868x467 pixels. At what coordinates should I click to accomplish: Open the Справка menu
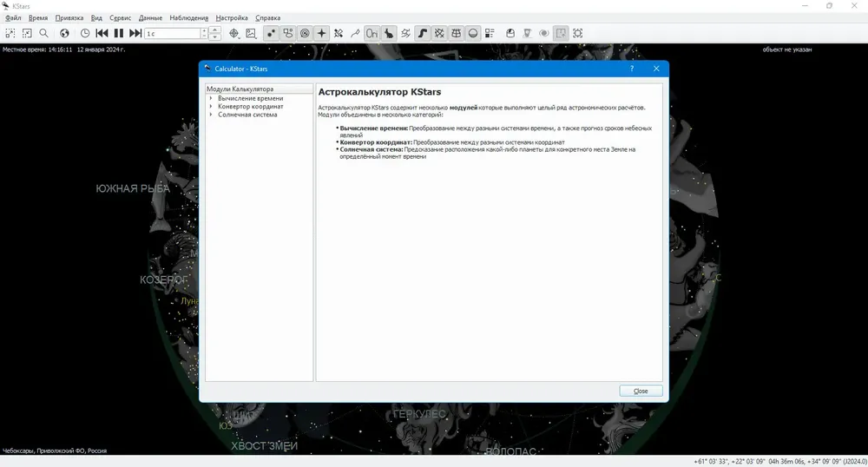268,17
